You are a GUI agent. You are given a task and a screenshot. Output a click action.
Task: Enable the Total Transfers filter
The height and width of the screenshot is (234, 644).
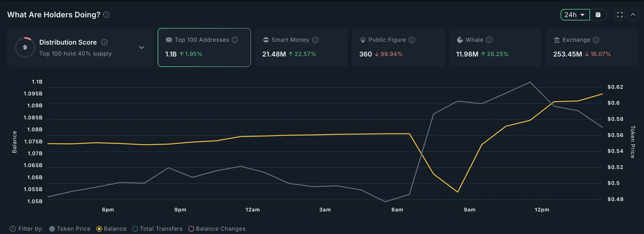(x=135, y=229)
